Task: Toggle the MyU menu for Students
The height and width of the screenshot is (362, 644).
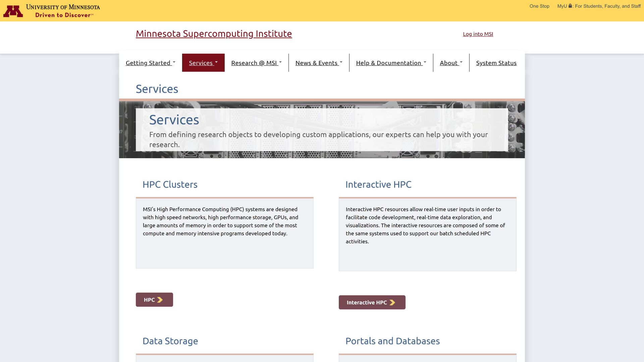Action: tap(599, 6)
